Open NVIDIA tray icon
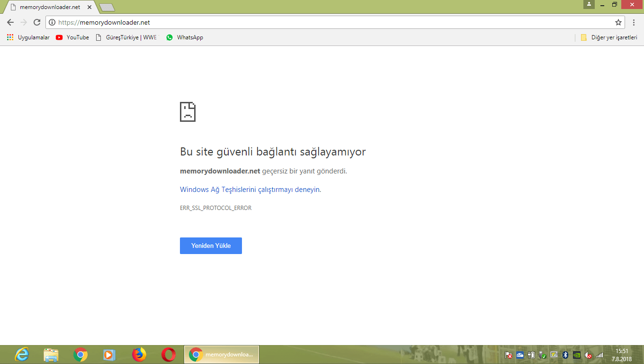Screen dimensions: 644x364 pos(577,355)
